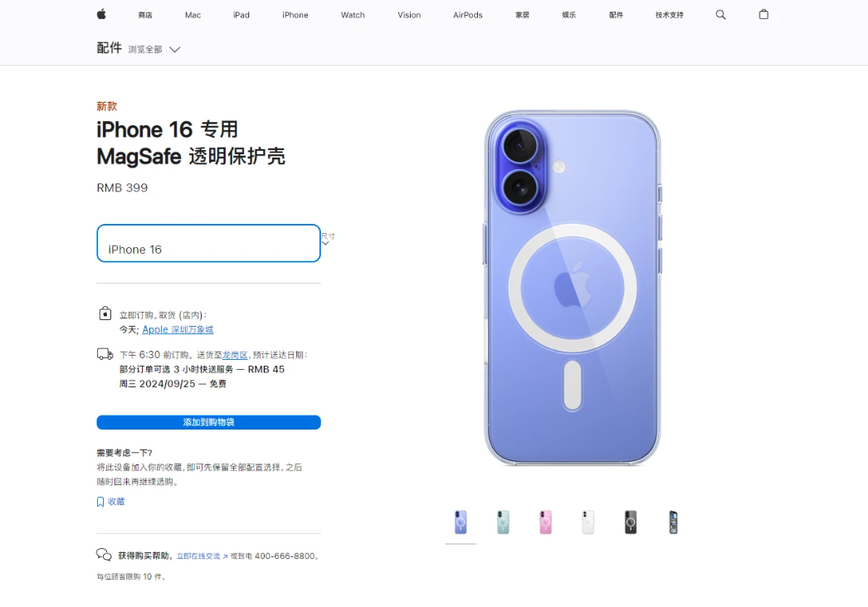Click the bookmark 收藏 icon

tap(100, 502)
